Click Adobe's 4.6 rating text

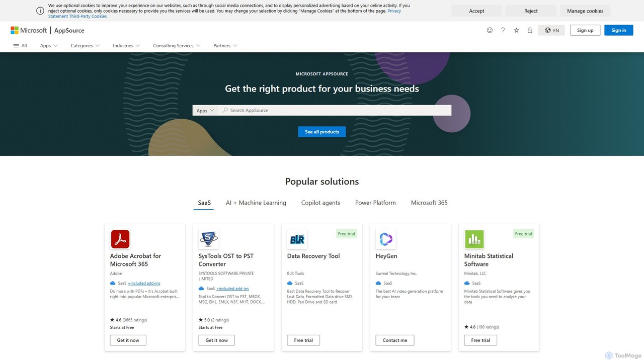coord(129,320)
